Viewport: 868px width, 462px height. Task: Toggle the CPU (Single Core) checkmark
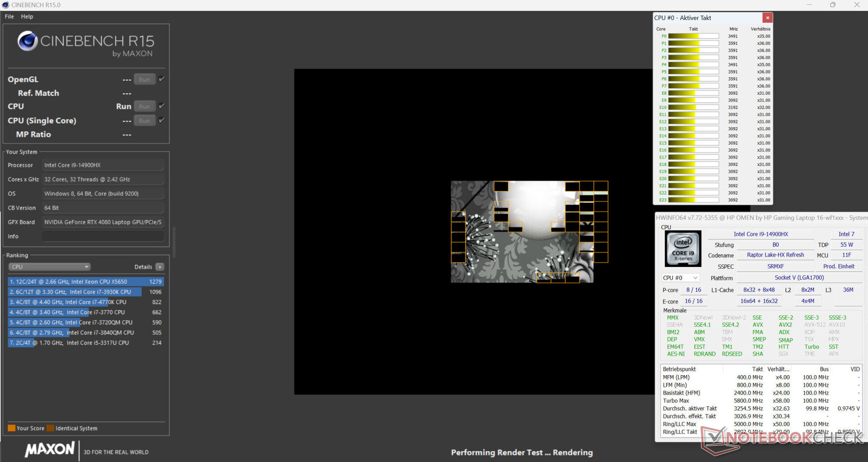(x=162, y=120)
